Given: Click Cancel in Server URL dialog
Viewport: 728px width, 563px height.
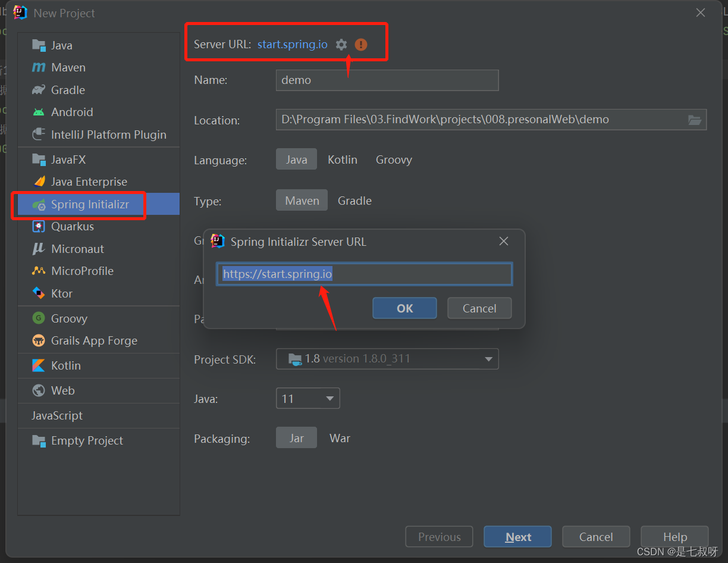Looking at the screenshot, I should [479, 308].
